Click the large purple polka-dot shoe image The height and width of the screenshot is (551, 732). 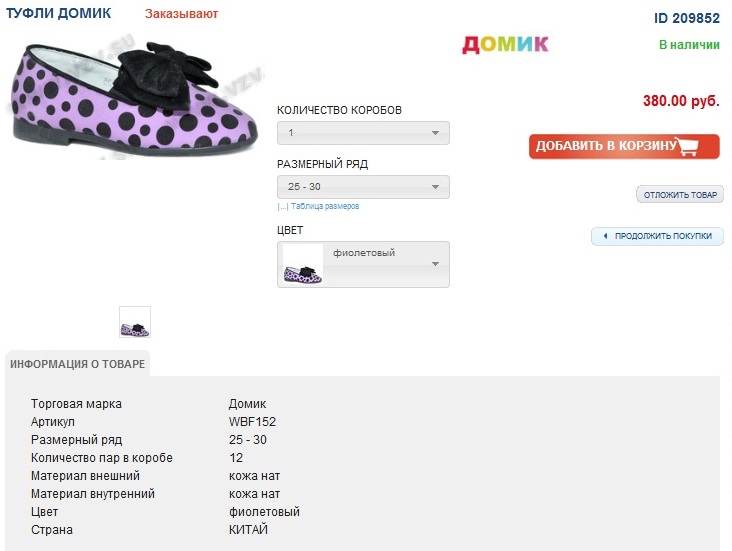pos(136,95)
